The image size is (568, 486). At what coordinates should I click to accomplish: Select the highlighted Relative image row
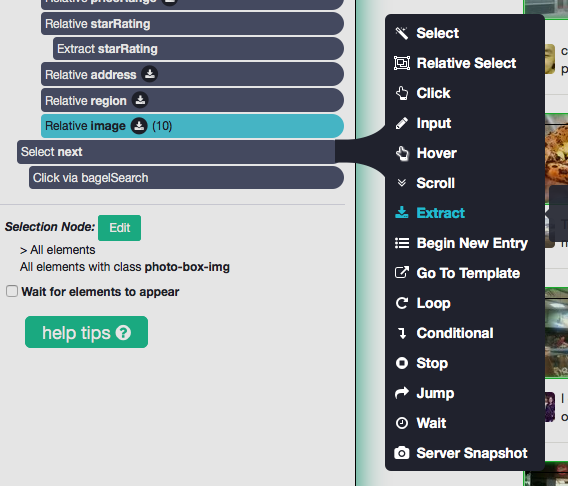point(192,126)
